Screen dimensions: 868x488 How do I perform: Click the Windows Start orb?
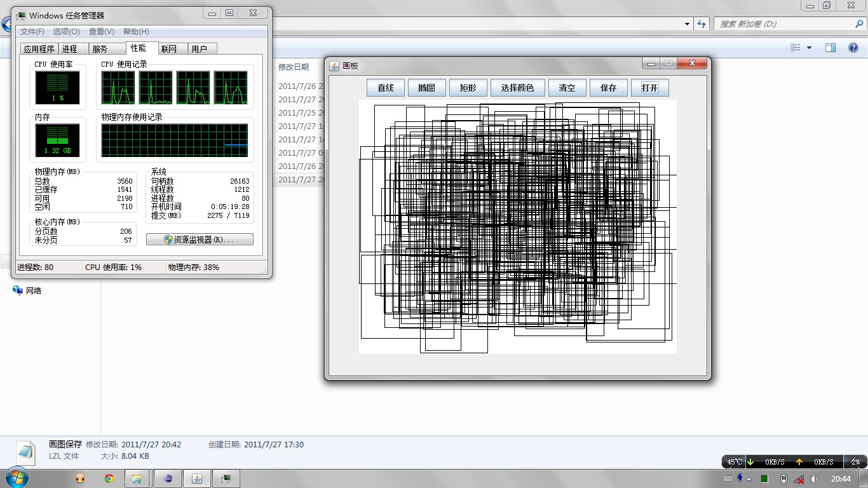[15, 478]
